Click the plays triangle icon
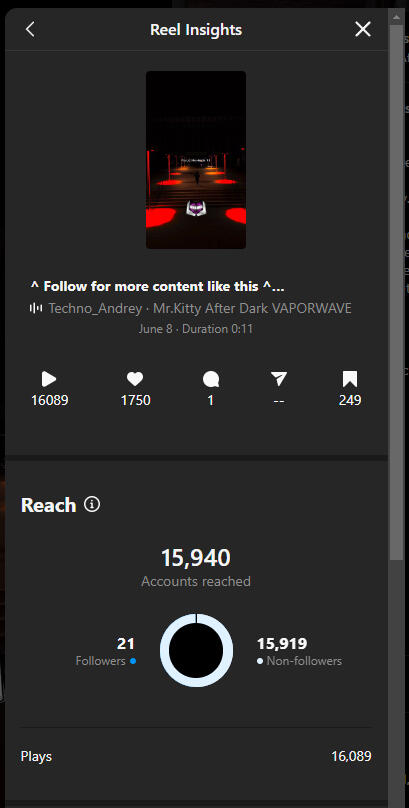This screenshot has width=409, height=808. (x=49, y=379)
